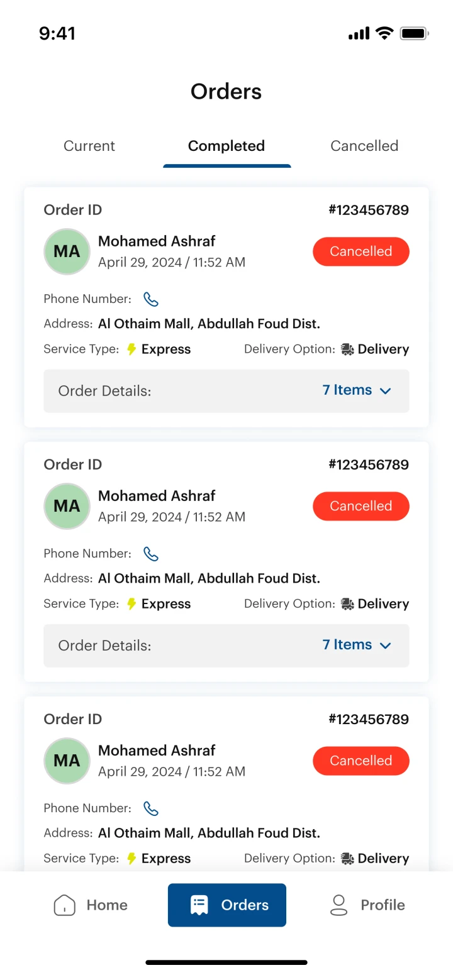Expand the second order's 7 Items chevron
Image resolution: width=453 pixels, height=980 pixels.
(386, 646)
